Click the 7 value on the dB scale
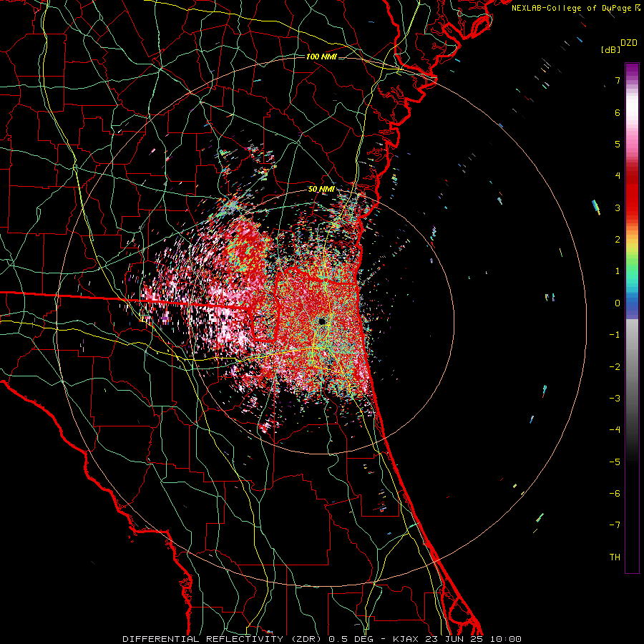The width and height of the screenshot is (644, 644). pos(618,80)
